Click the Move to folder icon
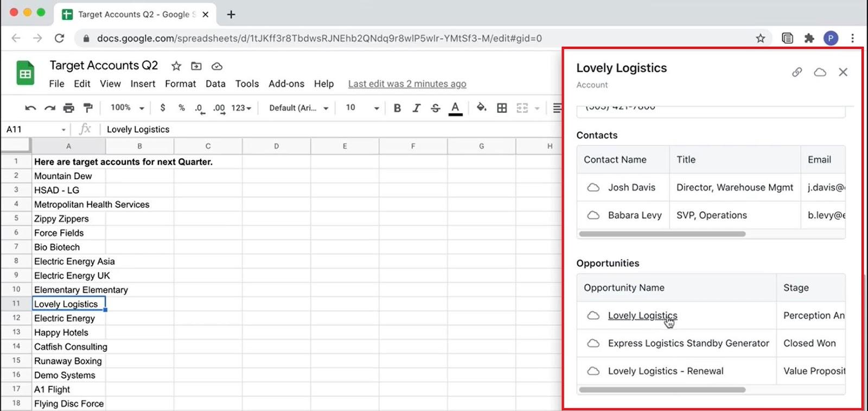The image size is (868, 411). (196, 66)
